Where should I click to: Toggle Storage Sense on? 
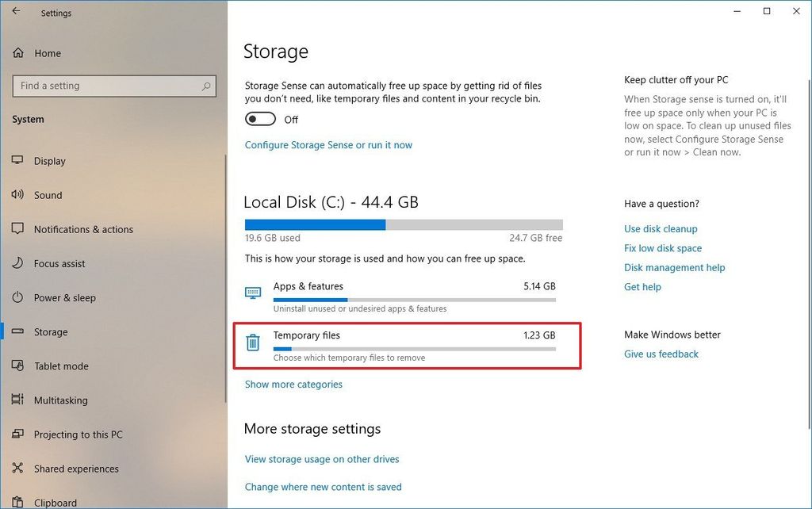[259, 118]
